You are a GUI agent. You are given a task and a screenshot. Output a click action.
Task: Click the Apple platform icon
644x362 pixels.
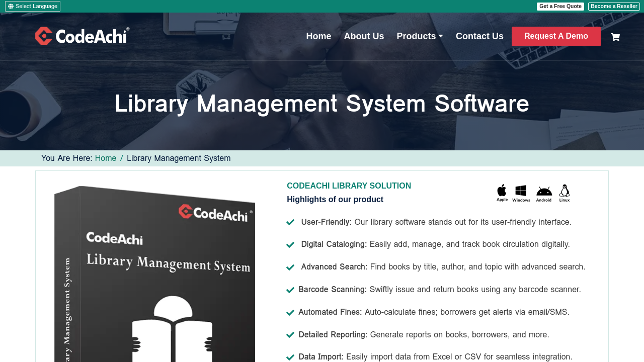click(502, 193)
